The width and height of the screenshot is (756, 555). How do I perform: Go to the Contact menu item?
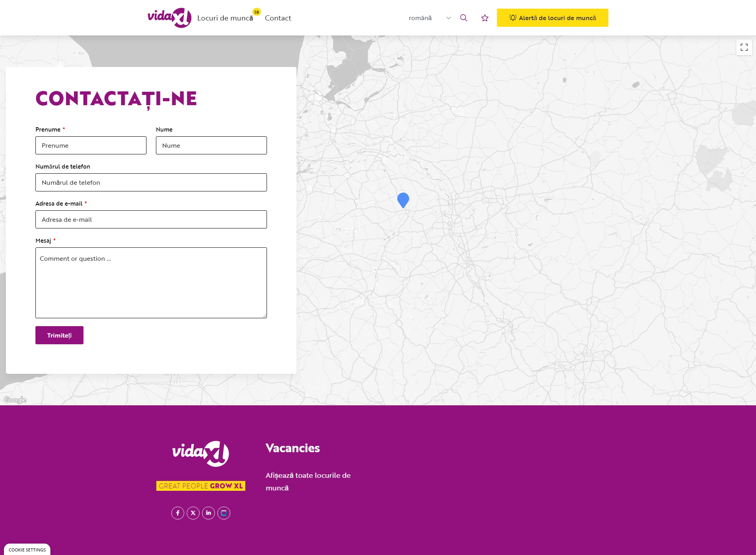[278, 18]
